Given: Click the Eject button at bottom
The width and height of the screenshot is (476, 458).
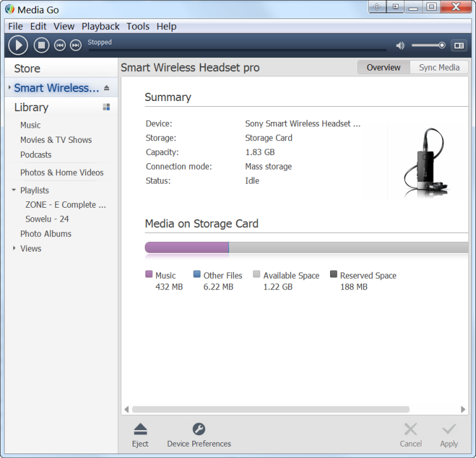Looking at the screenshot, I should (x=140, y=435).
